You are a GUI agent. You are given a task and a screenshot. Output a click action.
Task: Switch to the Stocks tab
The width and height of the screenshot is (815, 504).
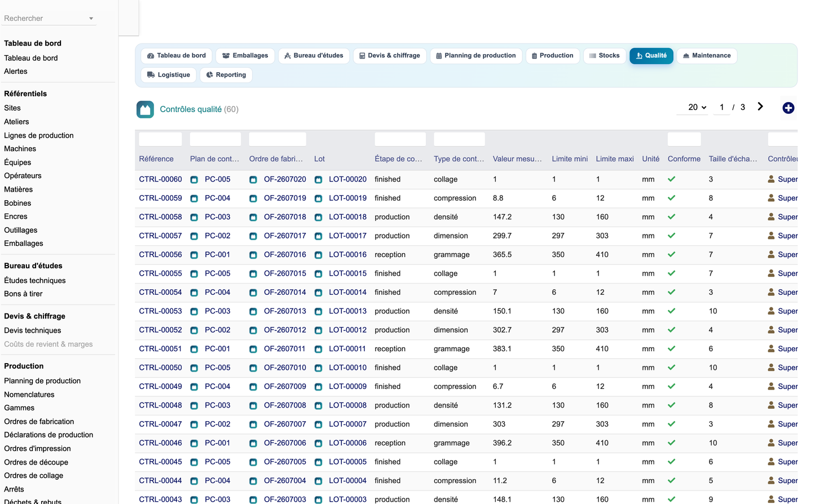coord(605,56)
